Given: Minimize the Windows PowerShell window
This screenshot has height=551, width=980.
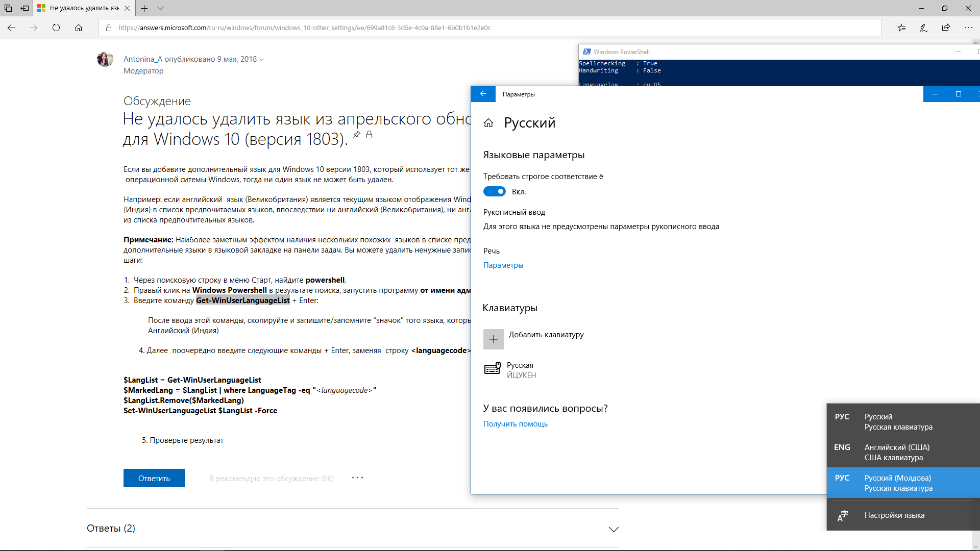Looking at the screenshot, I should tap(958, 52).
